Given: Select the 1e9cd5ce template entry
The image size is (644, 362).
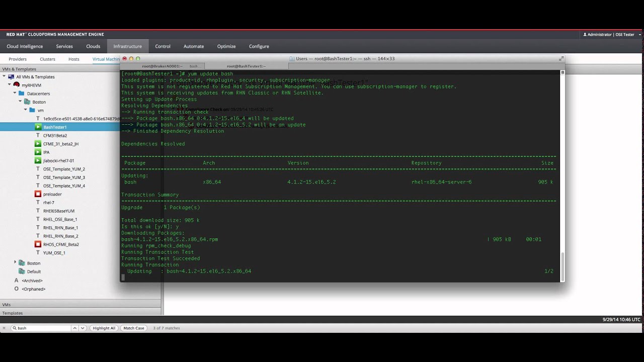Looking at the screenshot, I should click(x=81, y=119).
